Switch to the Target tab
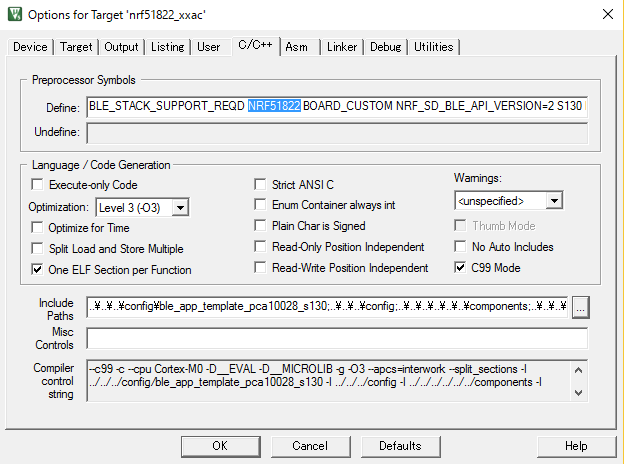This screenshot has width=624, height=464. 76,47
